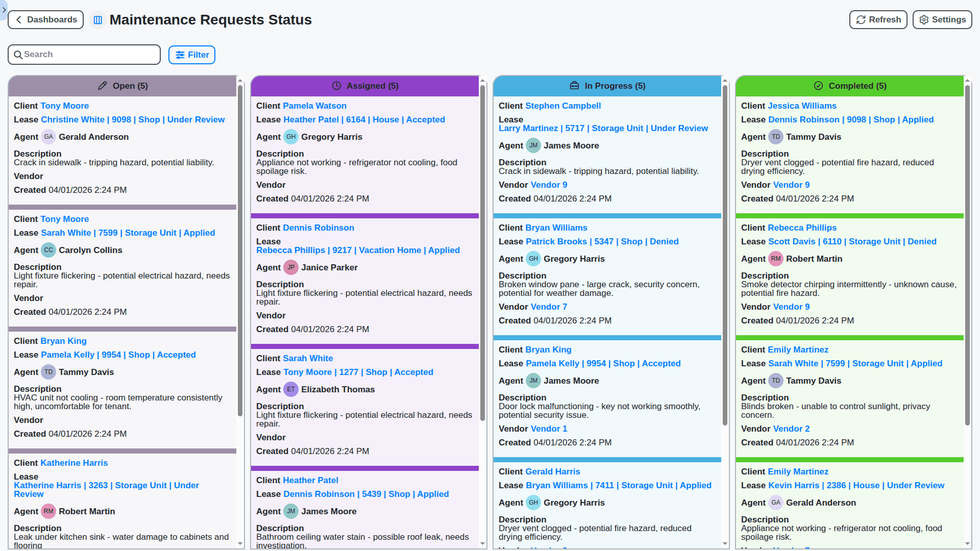980x551 pixels.
Task: Click Gerald Anderson's GA avatar badge
Action: [48, 137]
